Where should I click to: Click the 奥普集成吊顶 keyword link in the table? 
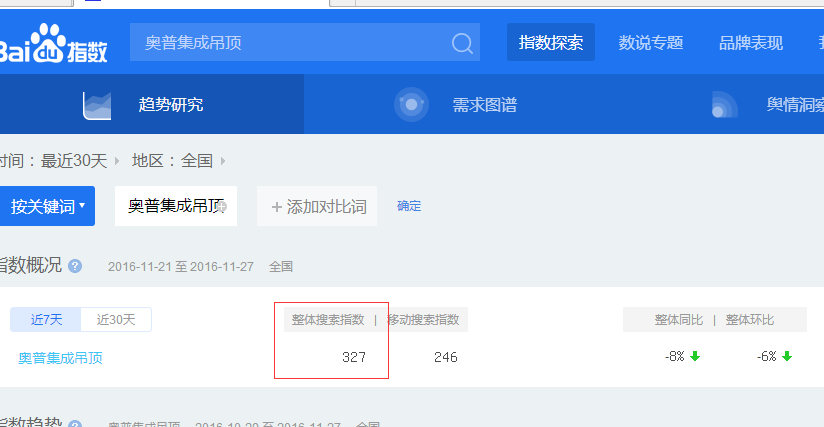tap(60, 358)
